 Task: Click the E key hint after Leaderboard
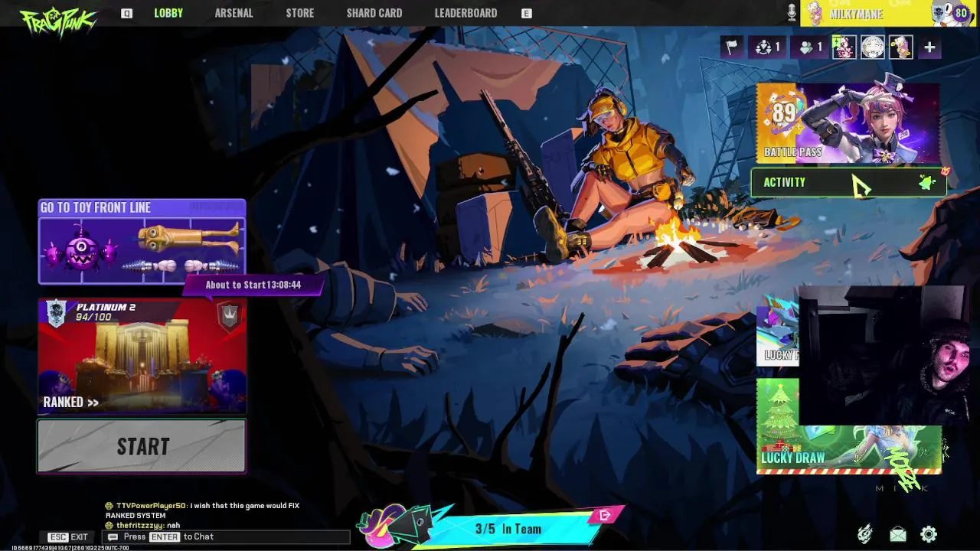click(526, 13)
